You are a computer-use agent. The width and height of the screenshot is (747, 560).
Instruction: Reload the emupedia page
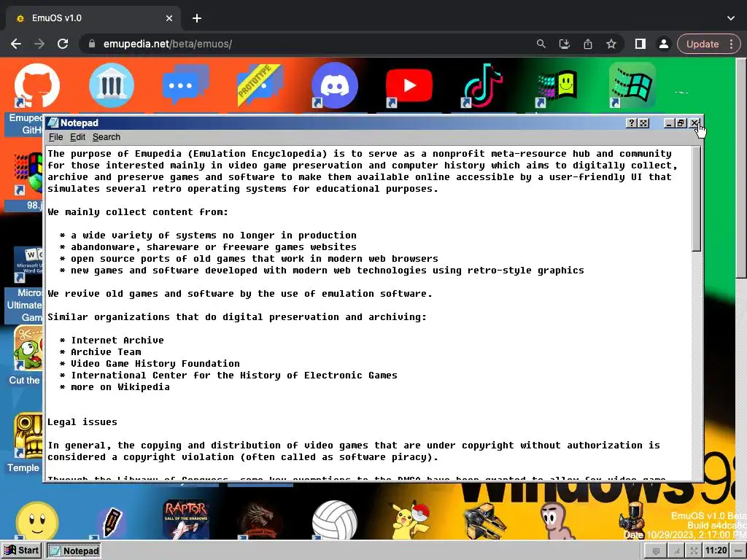pos(63,44)
